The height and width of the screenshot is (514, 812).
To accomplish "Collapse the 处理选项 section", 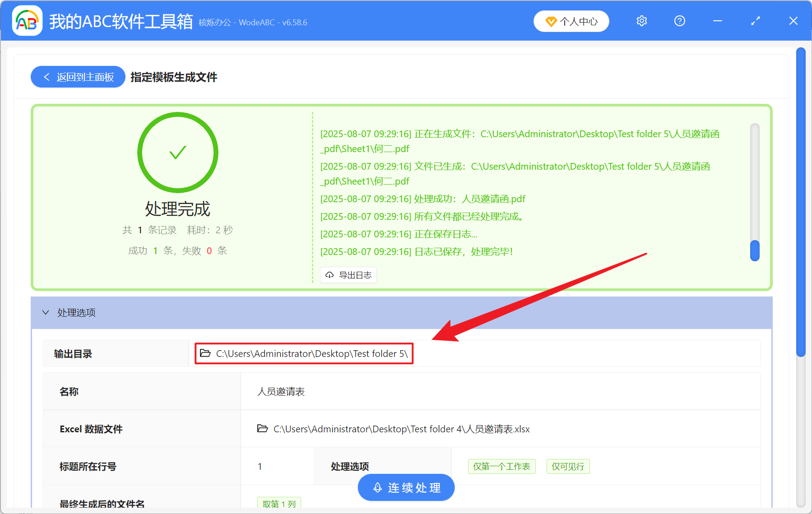I will pos(45,312).
